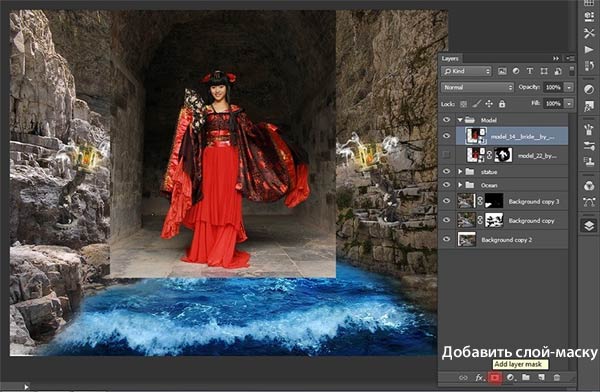Hide the Model group via eye icon
The width and height of the screenshot is (600, 392).
[x=446, y=120]
